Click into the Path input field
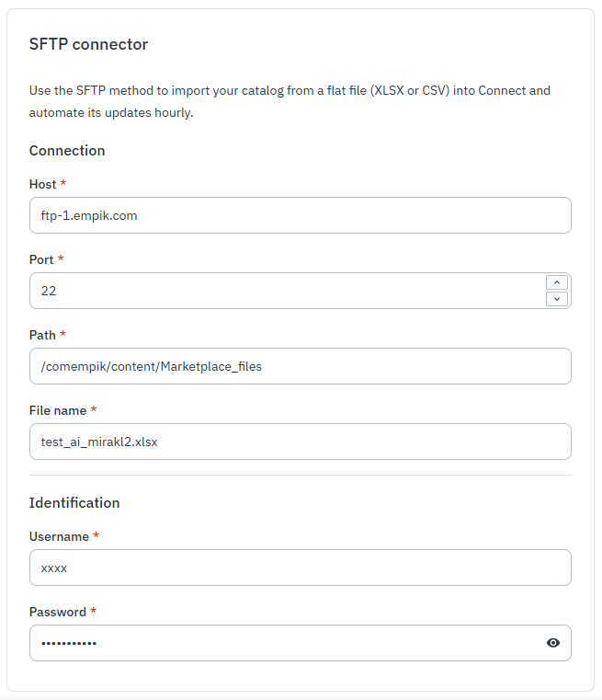This screenshot has height=700, width=602. tap(300, 366)
